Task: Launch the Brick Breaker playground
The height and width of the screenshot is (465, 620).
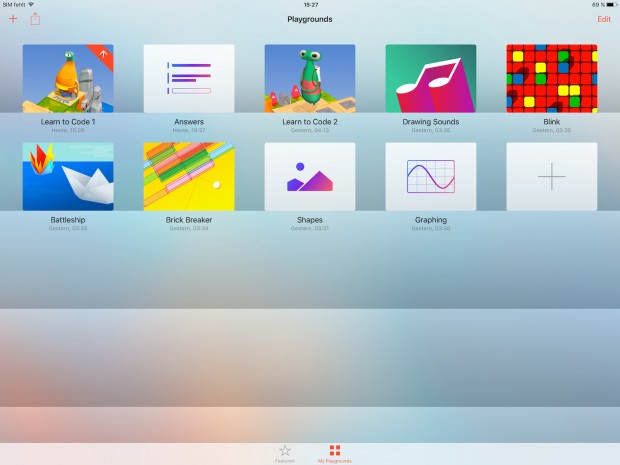Action: click(189, 176)
